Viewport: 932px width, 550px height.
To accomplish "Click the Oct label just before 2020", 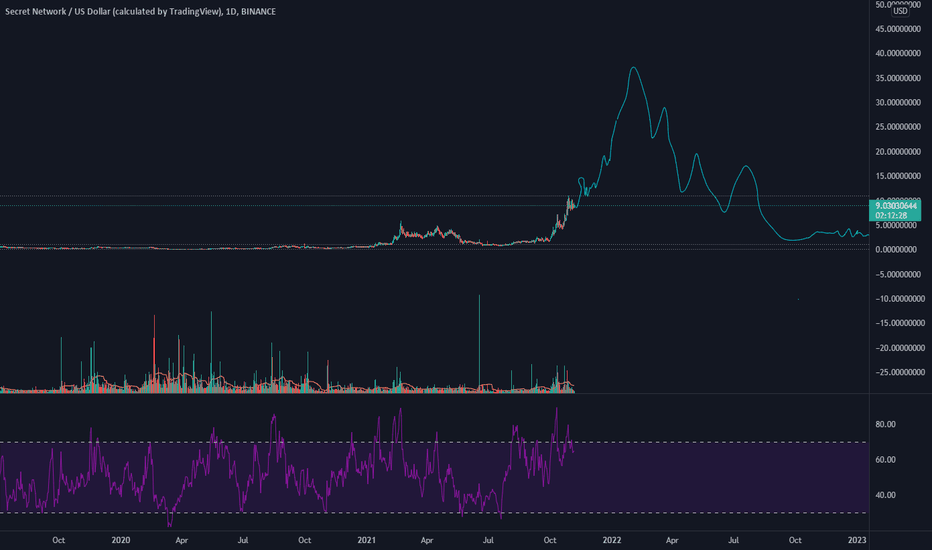I will [58, 540].
